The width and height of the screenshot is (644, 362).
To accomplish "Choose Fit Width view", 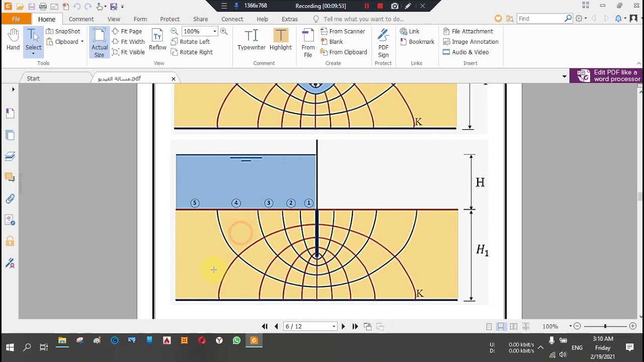I will pyautogui.click(x=128, y=42).
